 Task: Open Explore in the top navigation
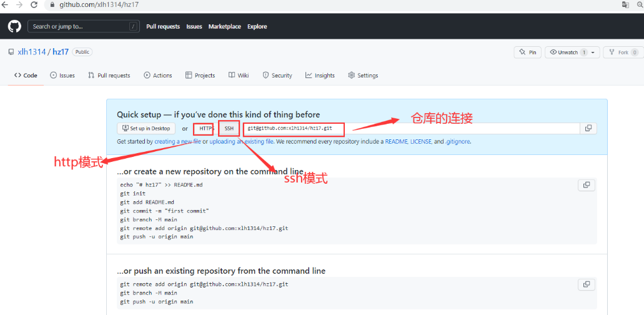[257, 26]
